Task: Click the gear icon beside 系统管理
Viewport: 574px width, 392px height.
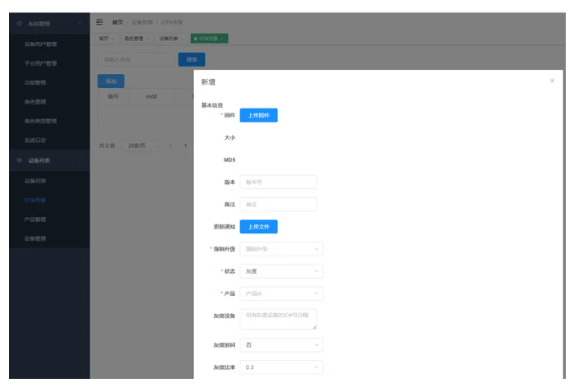Action: tap(20, 24)
